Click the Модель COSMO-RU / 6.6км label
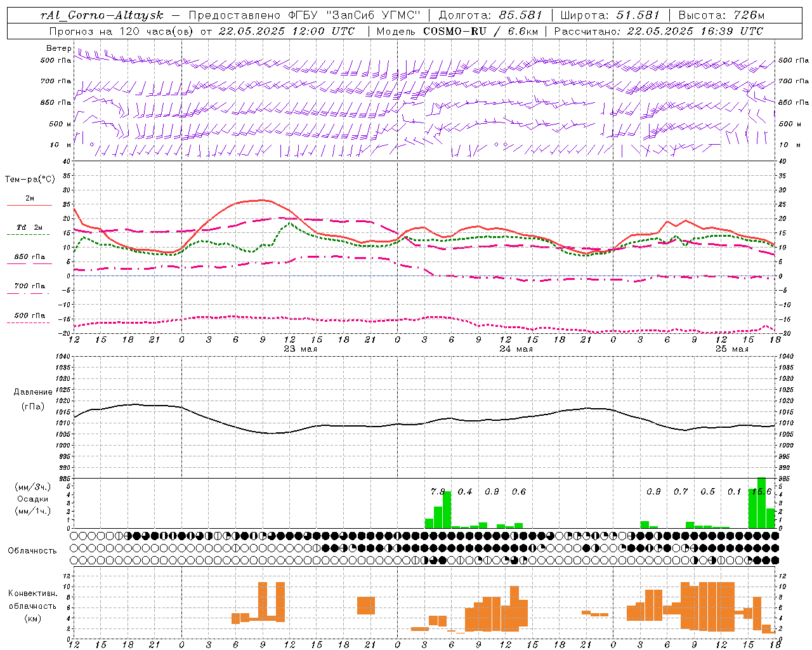 tap(456, 31)
